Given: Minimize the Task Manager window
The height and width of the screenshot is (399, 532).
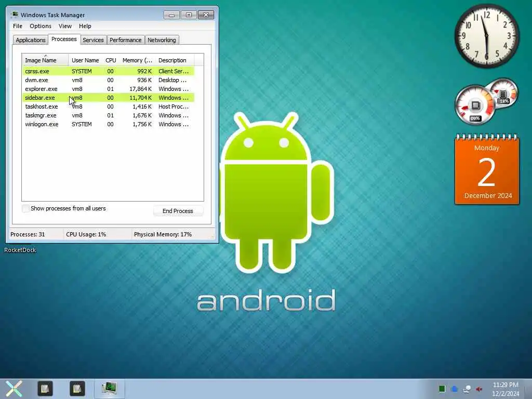Looking at the screenshot, I should (171, 15).
